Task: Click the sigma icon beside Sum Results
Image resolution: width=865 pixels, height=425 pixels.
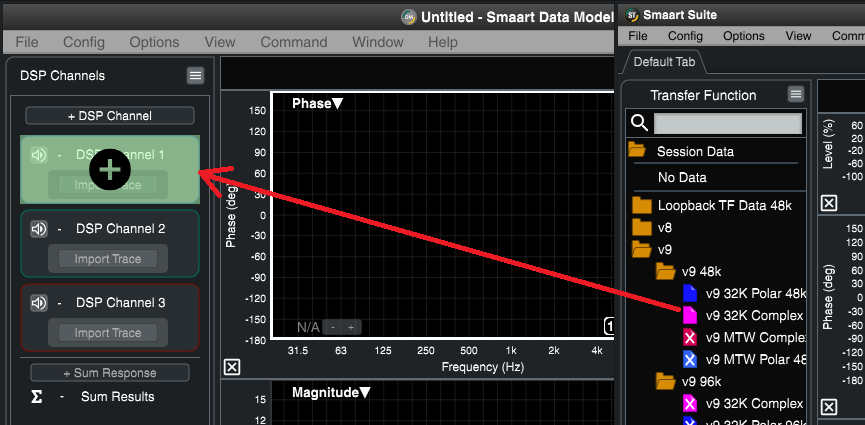Action: point(36,397)
